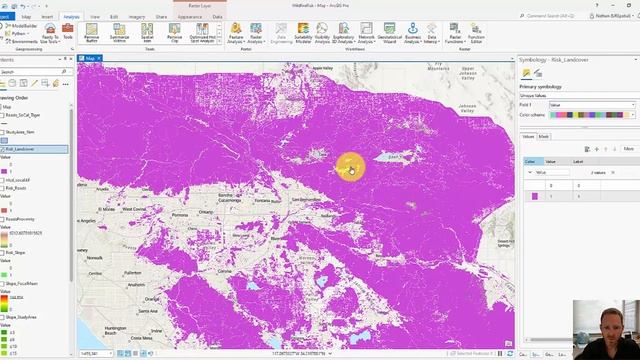
Task: Expand the analysis tools gallery
Action: coord(219,41)
